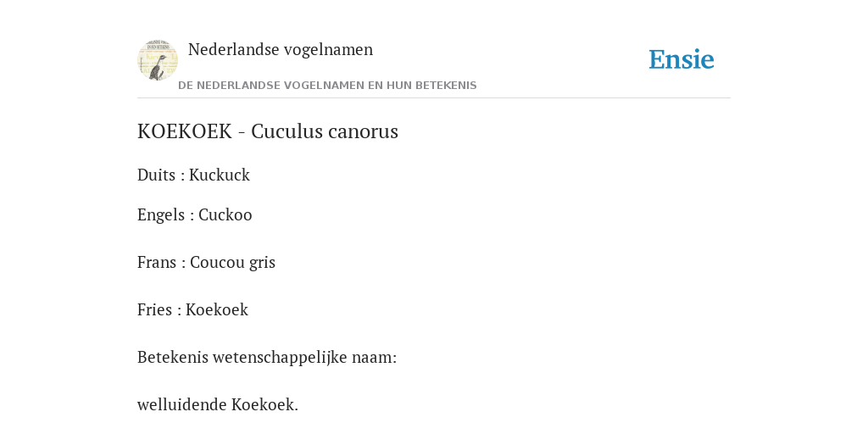This screenshot has height=434, width=868.
Task: Open the Ensie logo link
Action: tap(682, 59)
